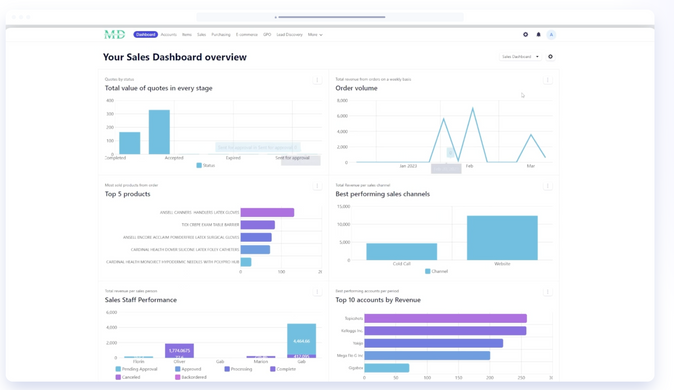
Task: Expand the Sales Dashboard dropdown
Action: pos(520,57)
